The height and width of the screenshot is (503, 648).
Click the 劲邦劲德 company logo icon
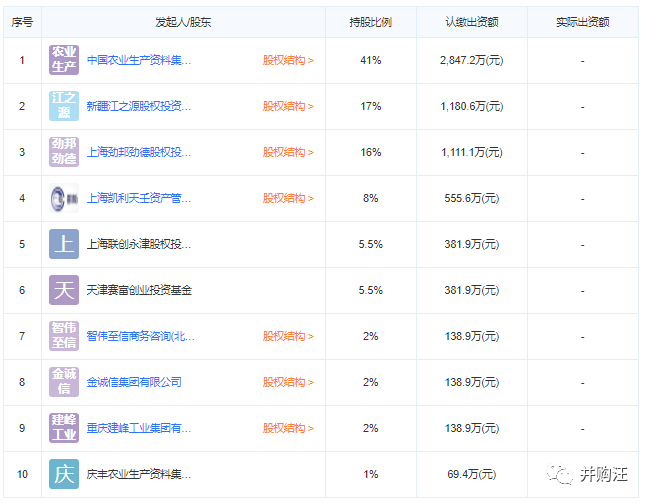[x=64, y=152]
